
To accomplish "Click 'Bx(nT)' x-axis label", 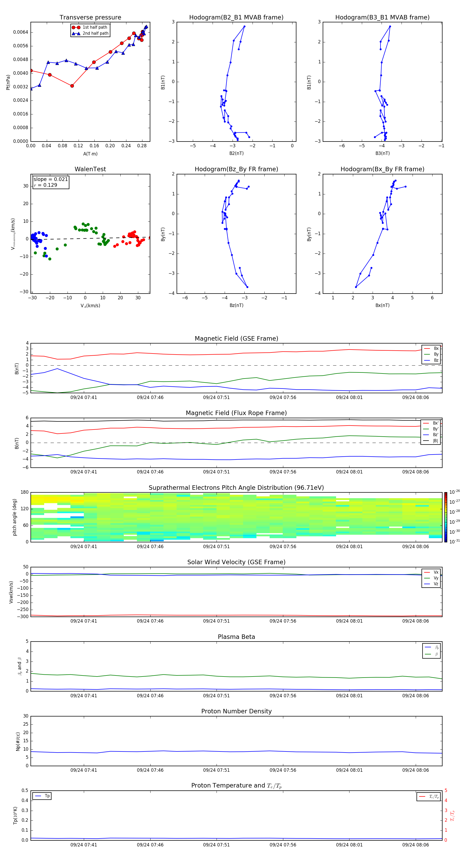I will (382, 305).
